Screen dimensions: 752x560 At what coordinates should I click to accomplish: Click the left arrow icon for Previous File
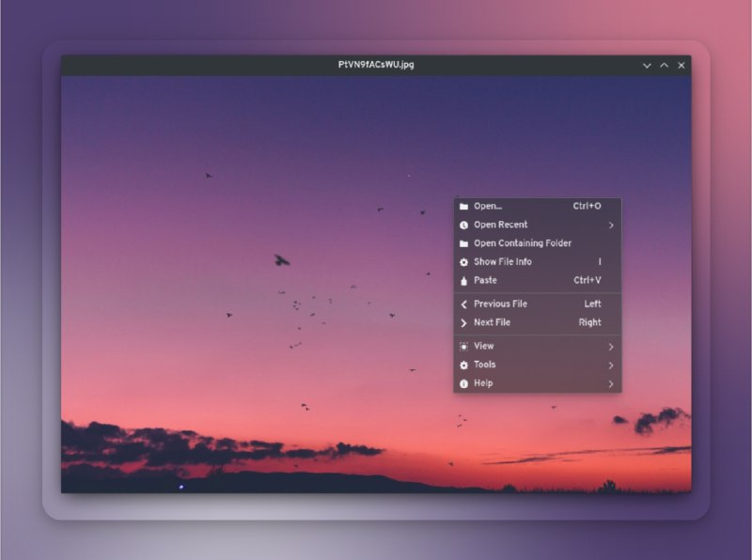(x=463, y=304)
